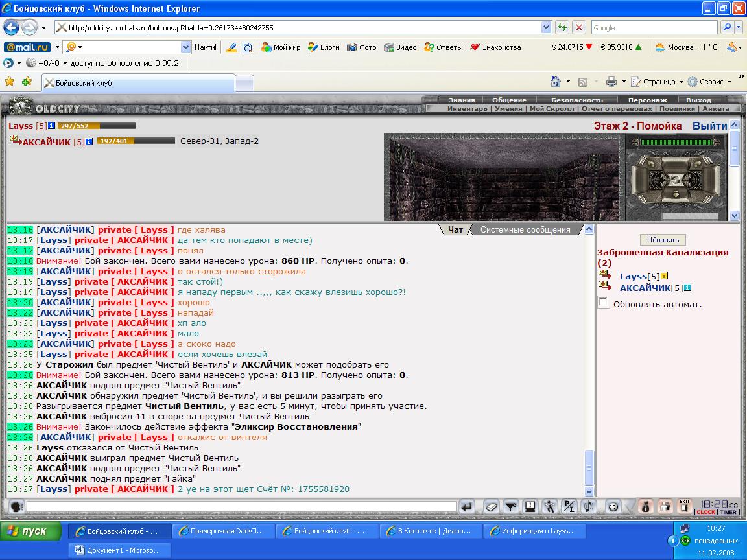This screenshot has height=560, width=747.
Task: Switch to Системные сообщения tab
Action: pos(525,229)
